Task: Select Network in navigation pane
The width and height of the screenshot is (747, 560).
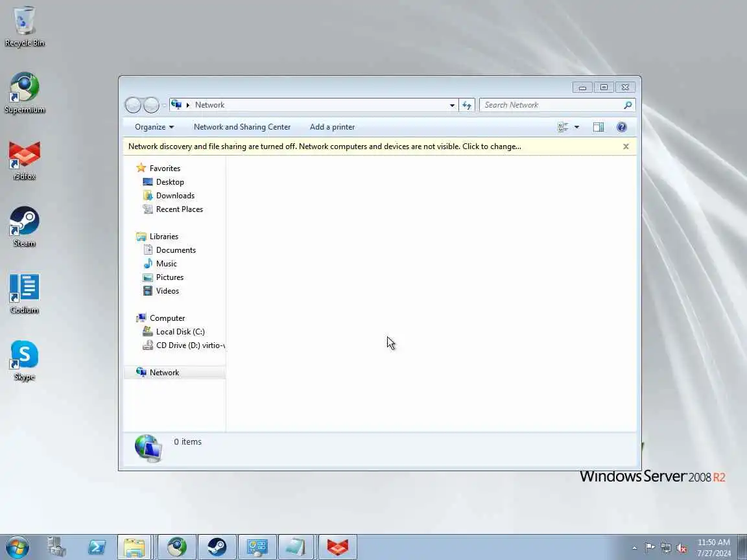Action: coord(174,373)
